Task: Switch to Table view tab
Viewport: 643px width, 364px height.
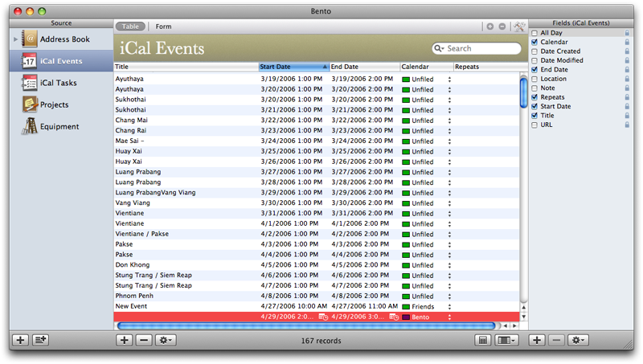Action: point(130,27)
